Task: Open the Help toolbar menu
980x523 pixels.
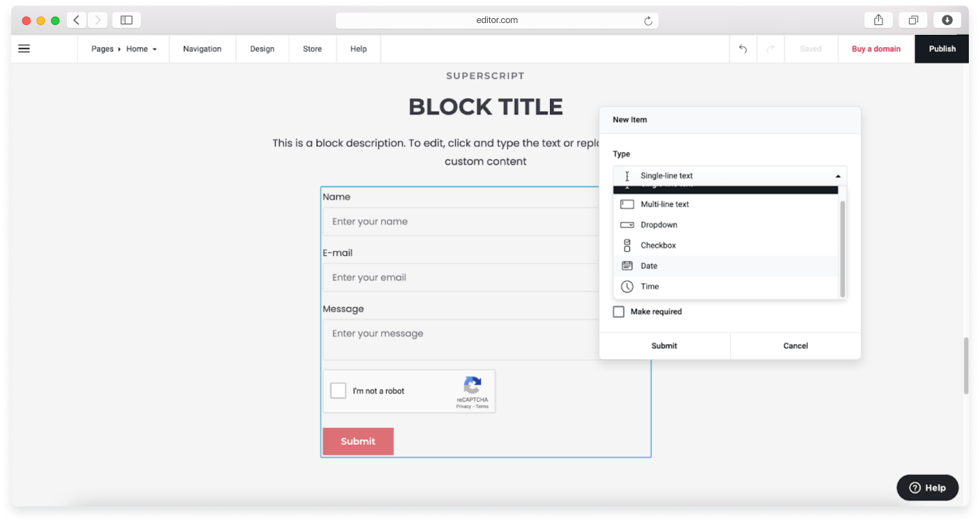Action: pyautogui.click(x=358, y=49)
